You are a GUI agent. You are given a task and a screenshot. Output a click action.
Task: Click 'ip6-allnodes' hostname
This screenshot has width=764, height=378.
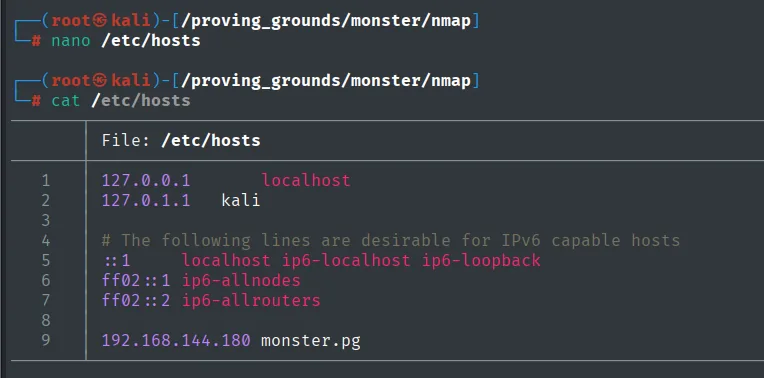[x=241, y=280]
